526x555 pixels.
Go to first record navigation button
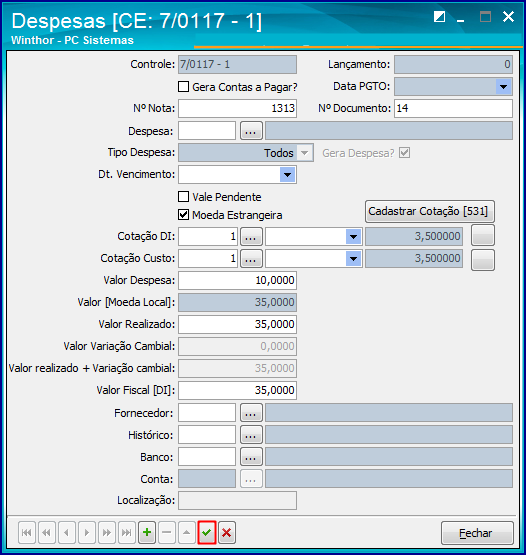27,532
